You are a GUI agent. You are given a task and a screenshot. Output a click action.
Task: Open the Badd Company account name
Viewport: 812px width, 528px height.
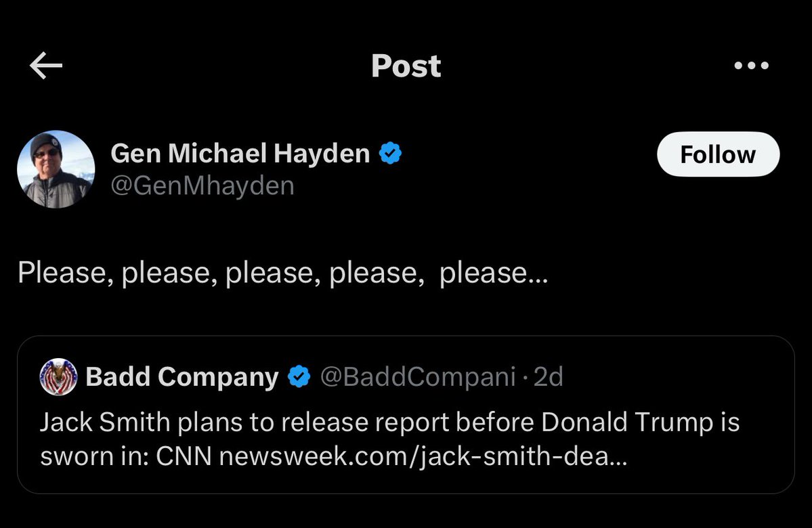pyautogui.click(x=182, y=377)
